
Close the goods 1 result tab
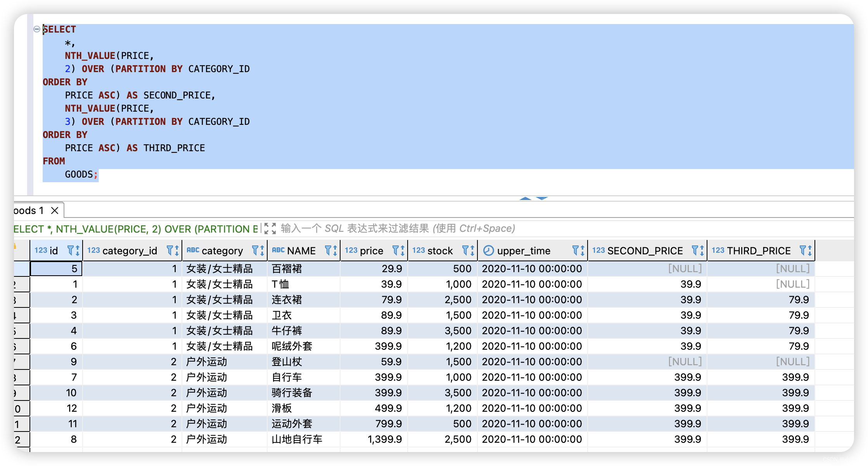(x=55, y=211)
